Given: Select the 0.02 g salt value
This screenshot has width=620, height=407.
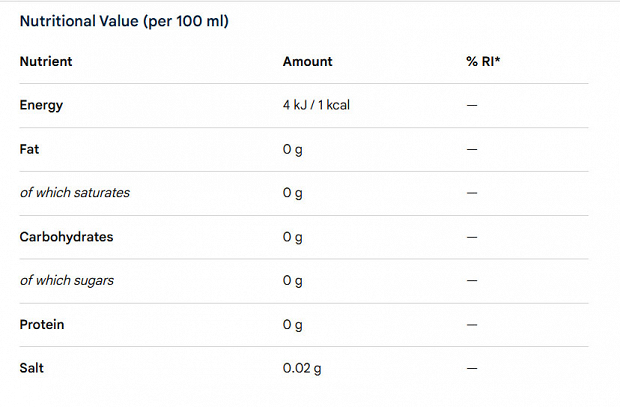Looking at the screenshot, I should coord(302,369).
